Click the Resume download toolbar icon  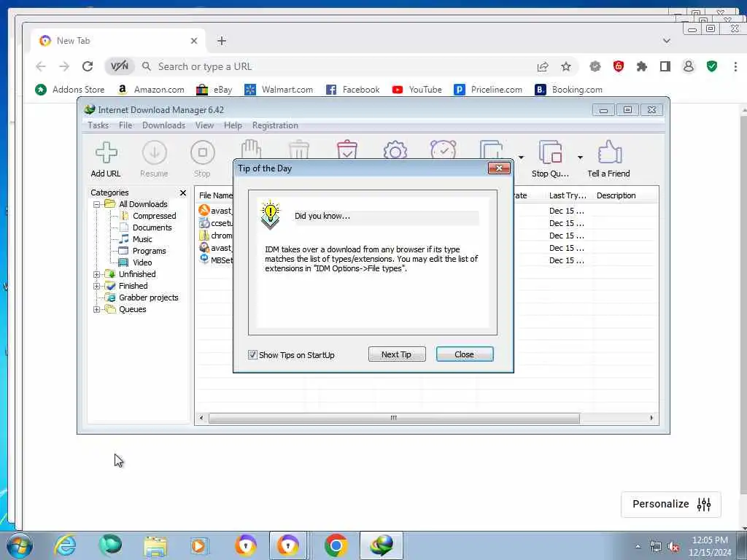point(155,153)
